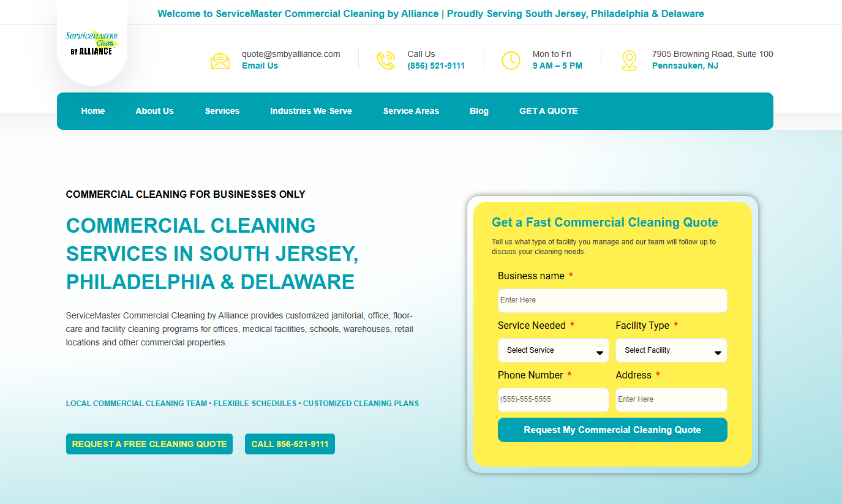The height and width of the screenshot is (504, 842).
Task: Open the Select Facility dropdown
Action: (671, 350)
